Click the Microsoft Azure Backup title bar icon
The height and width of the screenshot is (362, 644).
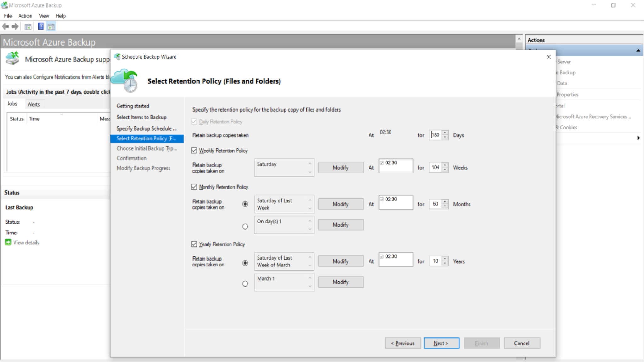4,5
